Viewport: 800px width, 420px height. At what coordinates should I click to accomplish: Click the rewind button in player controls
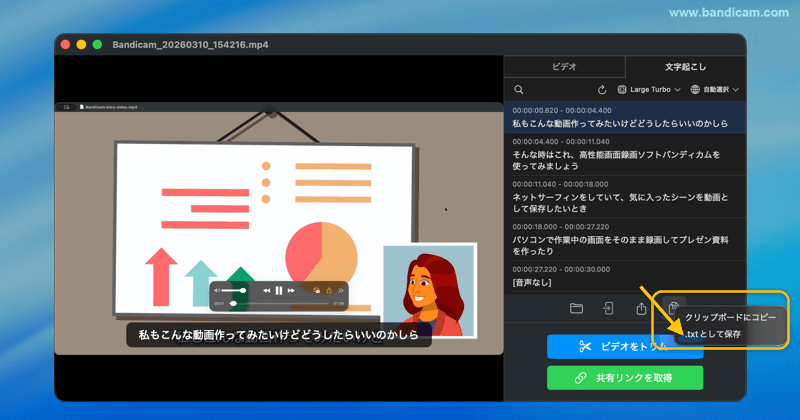coord(266,290)
